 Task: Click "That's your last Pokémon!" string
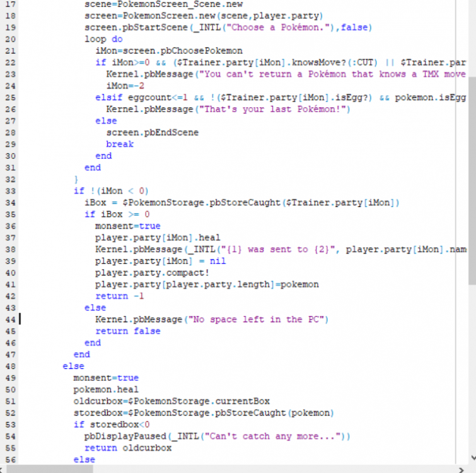(272, 109)
